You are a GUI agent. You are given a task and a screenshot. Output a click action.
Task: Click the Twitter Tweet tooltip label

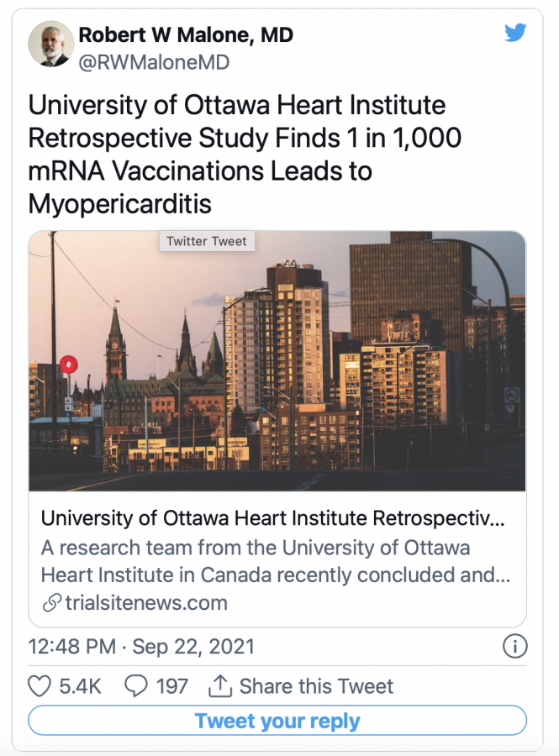click(207, 242)
